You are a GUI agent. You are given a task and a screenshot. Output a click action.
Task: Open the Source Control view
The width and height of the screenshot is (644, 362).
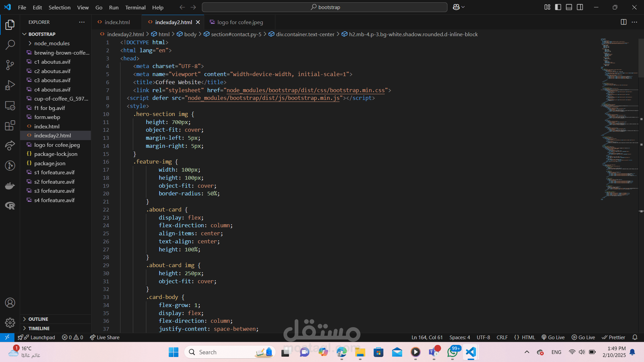point(10,65)
